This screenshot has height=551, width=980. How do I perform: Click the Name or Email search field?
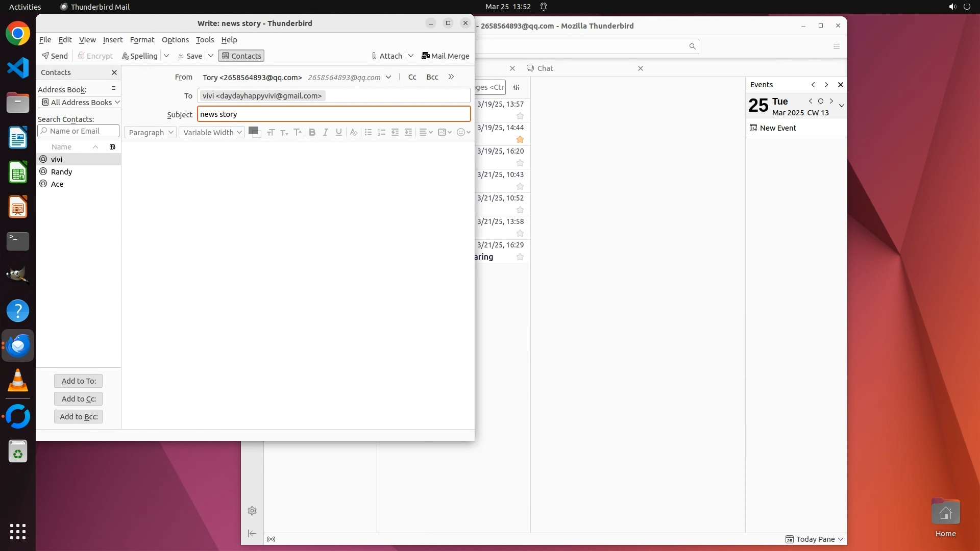[78, 131]
